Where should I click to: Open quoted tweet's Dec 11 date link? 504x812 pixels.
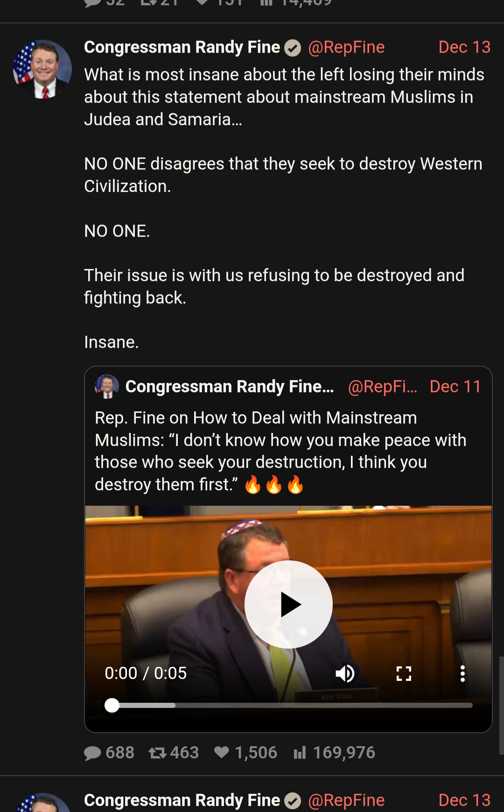coord(455,387)
